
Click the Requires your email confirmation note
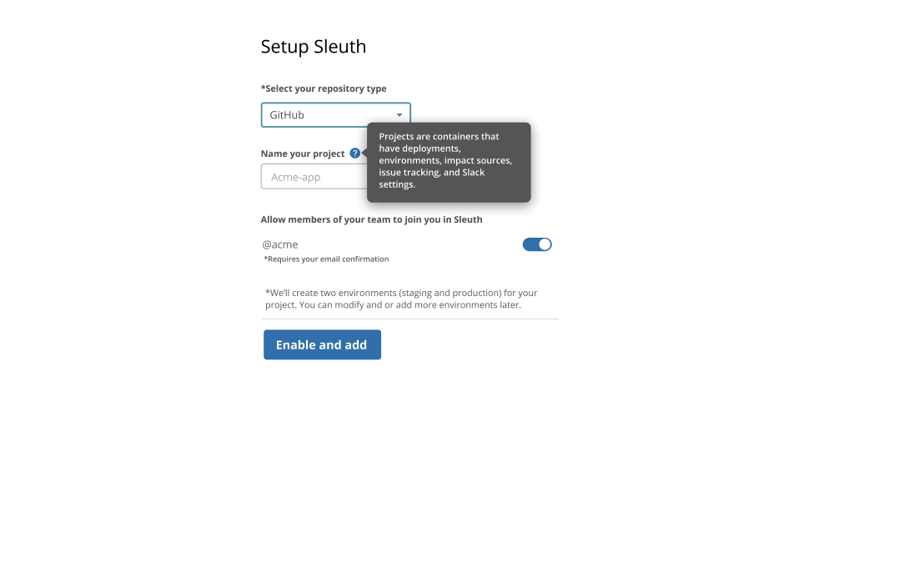pos(326,259)
